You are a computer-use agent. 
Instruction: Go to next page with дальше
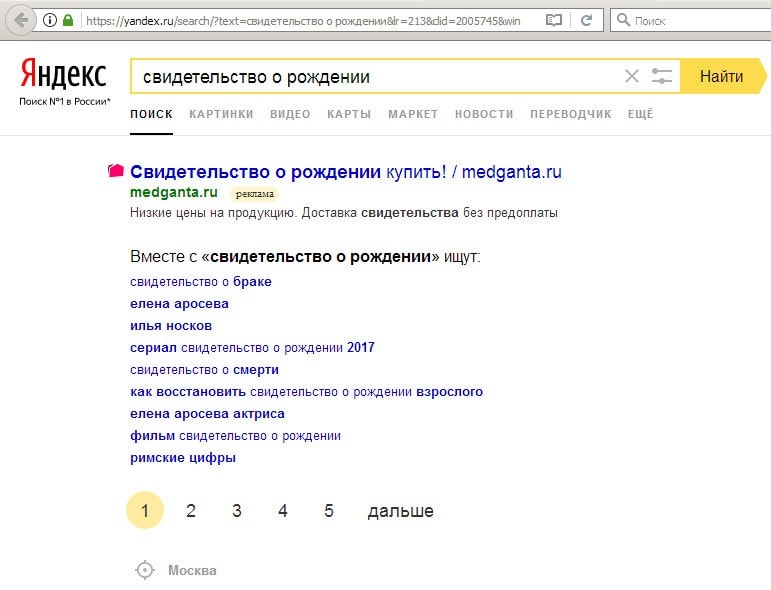click(x=401, y=511)
